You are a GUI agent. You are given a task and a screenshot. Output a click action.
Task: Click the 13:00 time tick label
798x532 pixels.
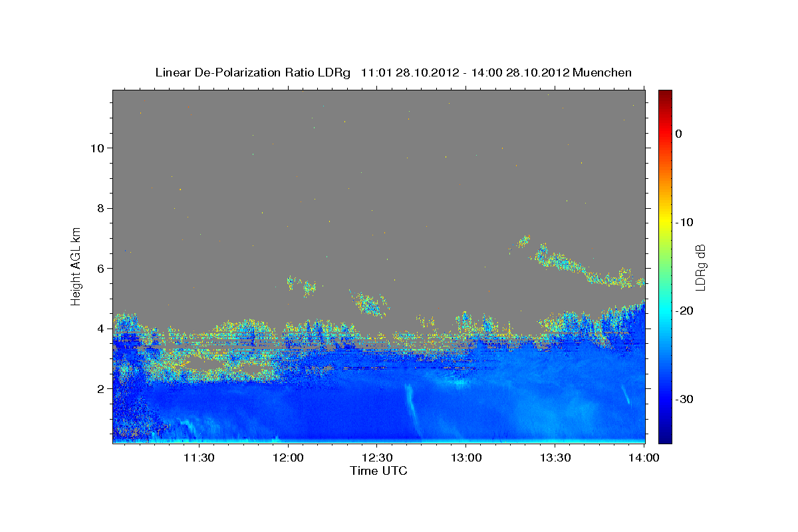466,458
